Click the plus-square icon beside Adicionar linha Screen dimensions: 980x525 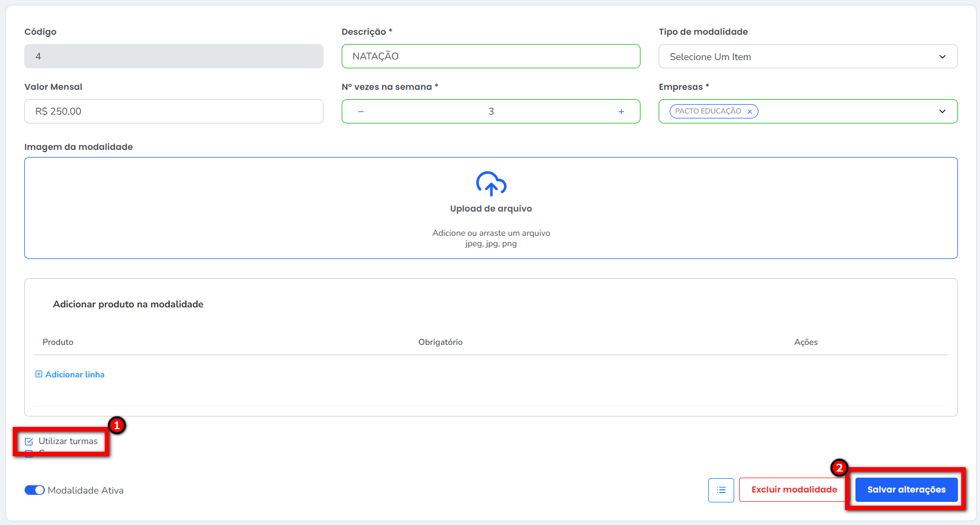(39, 374)
